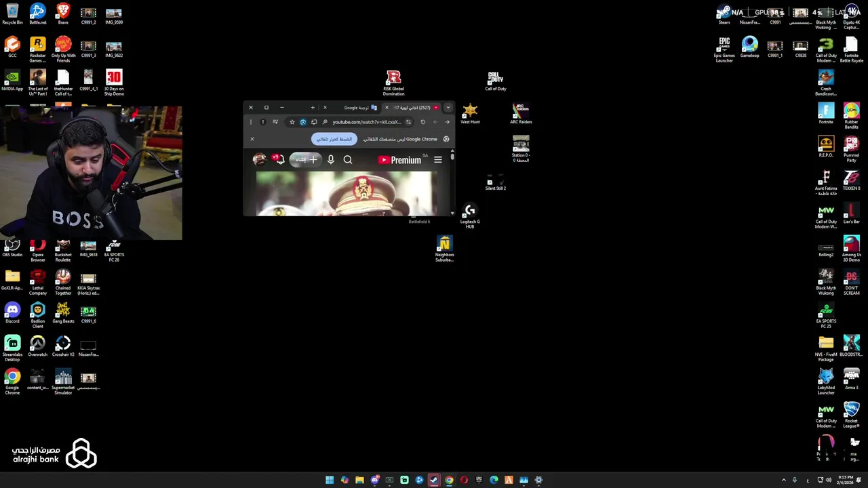
Task: Select the YouTube (2527) tab
Action: [x=412, y=108]
